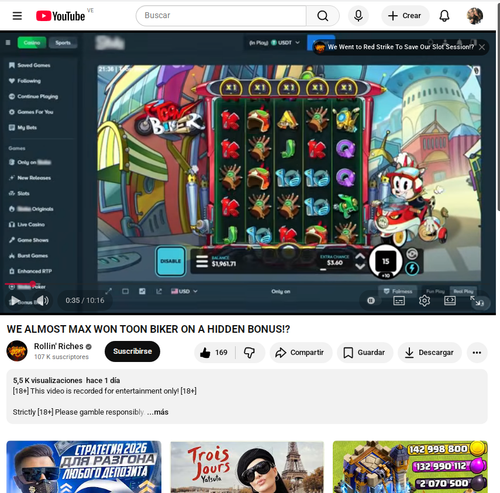Click the DISABLE button in slot game
The height and width of the screenshot is (493, 500).
point(171,261)
